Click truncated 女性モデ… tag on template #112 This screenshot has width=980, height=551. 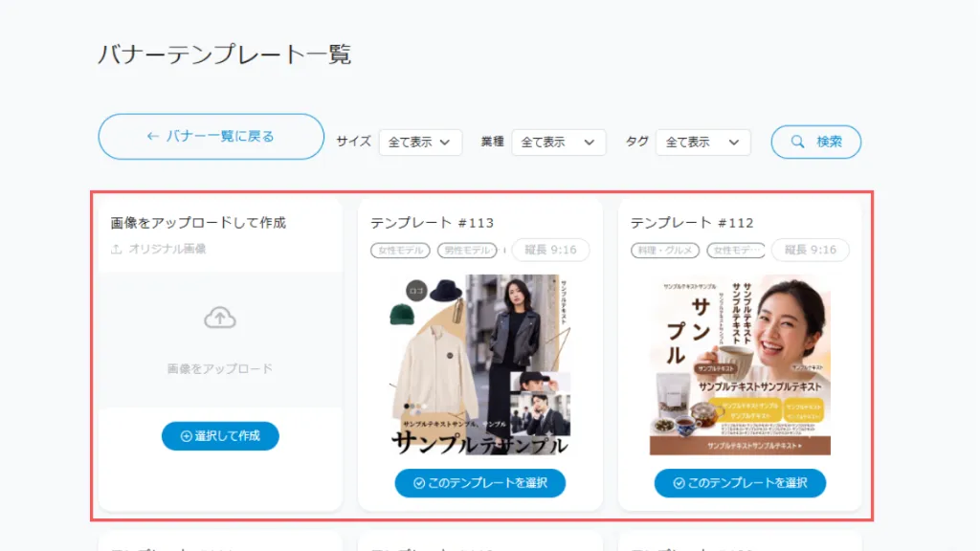(736, 251)
